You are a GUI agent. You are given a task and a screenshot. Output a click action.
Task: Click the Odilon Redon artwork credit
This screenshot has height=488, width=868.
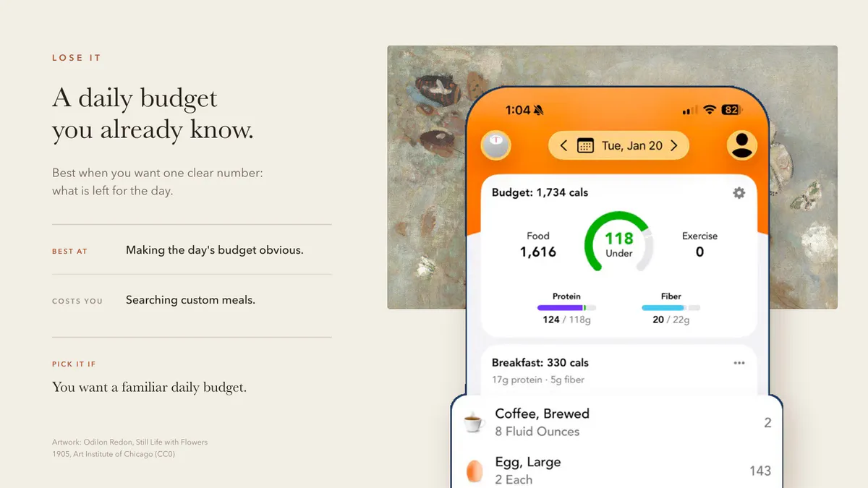click(x=129, y=448)
